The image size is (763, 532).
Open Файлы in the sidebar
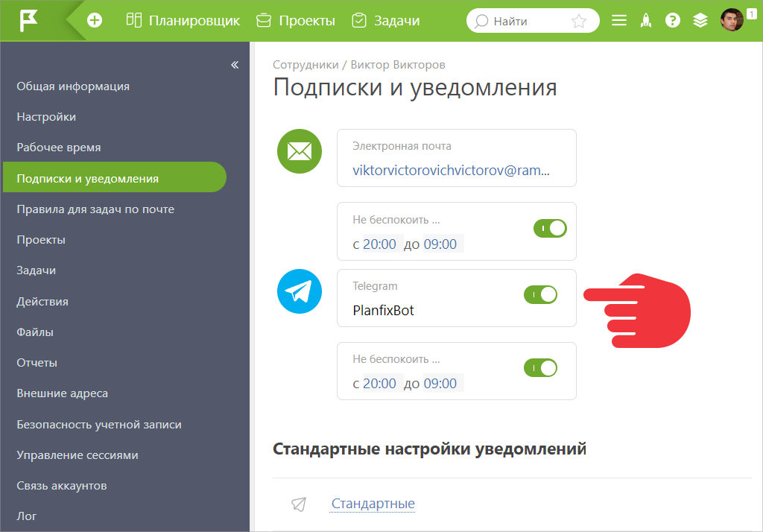pos(35,332)
